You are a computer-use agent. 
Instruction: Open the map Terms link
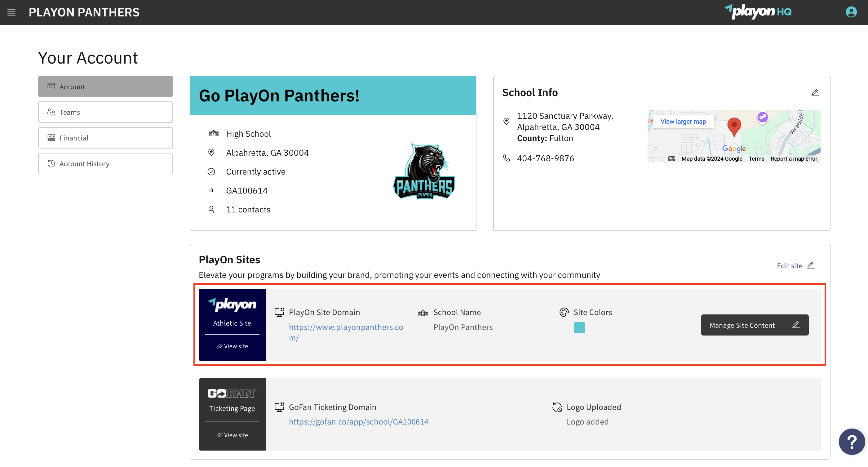pyautogui.click(x=756, y=159)
